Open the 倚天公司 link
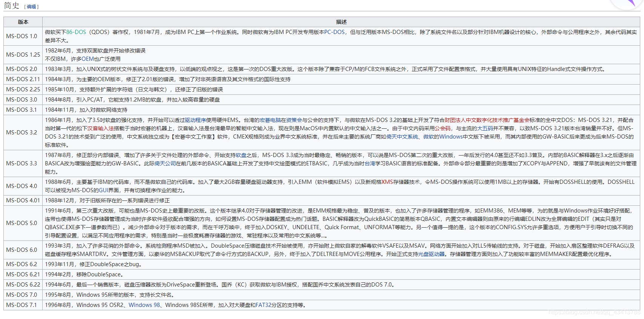 coord(165,163)
